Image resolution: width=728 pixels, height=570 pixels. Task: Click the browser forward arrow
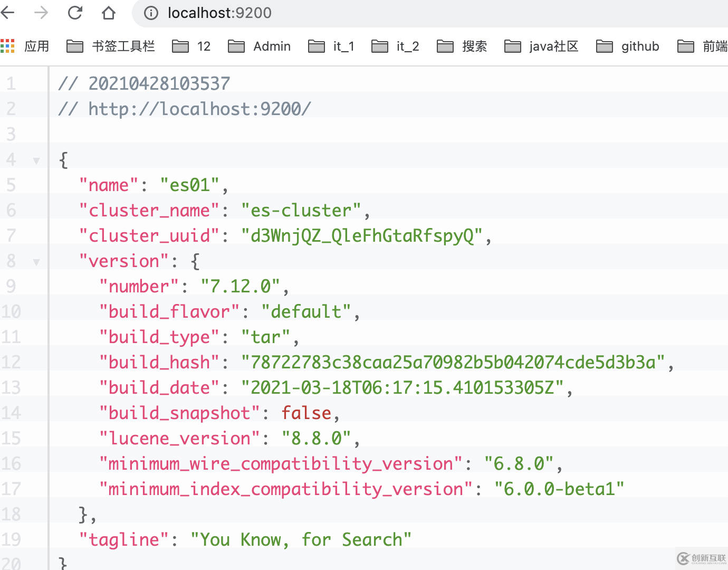coord(41,13)
